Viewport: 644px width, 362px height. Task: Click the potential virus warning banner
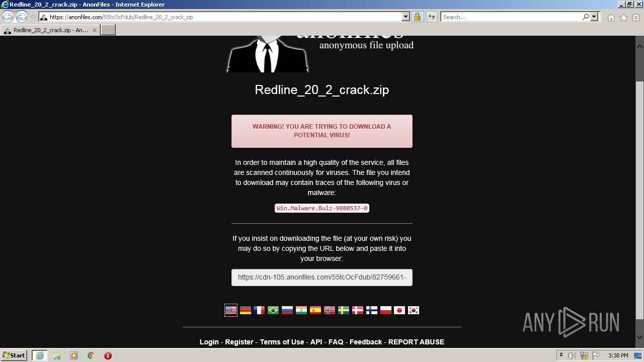click(322, 131)
